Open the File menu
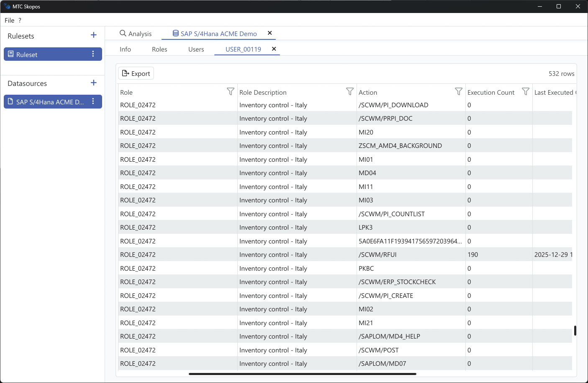 pos(9,20)
